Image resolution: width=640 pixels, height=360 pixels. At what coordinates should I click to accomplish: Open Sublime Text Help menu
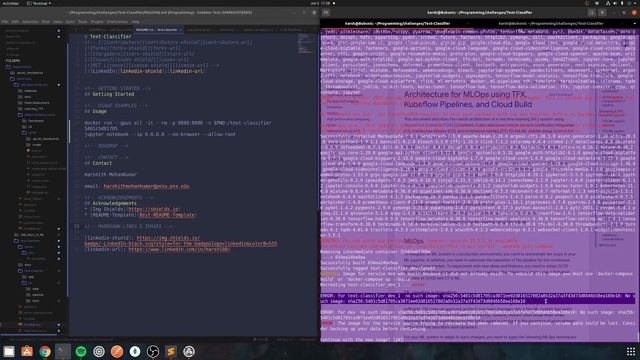136,22
